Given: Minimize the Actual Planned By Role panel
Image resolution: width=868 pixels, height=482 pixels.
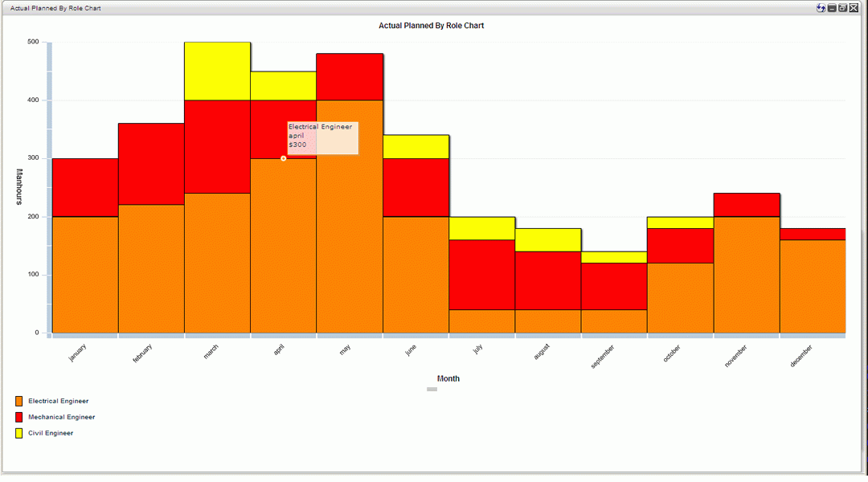Looking at the screenshot, I should [x=833, y=8].
